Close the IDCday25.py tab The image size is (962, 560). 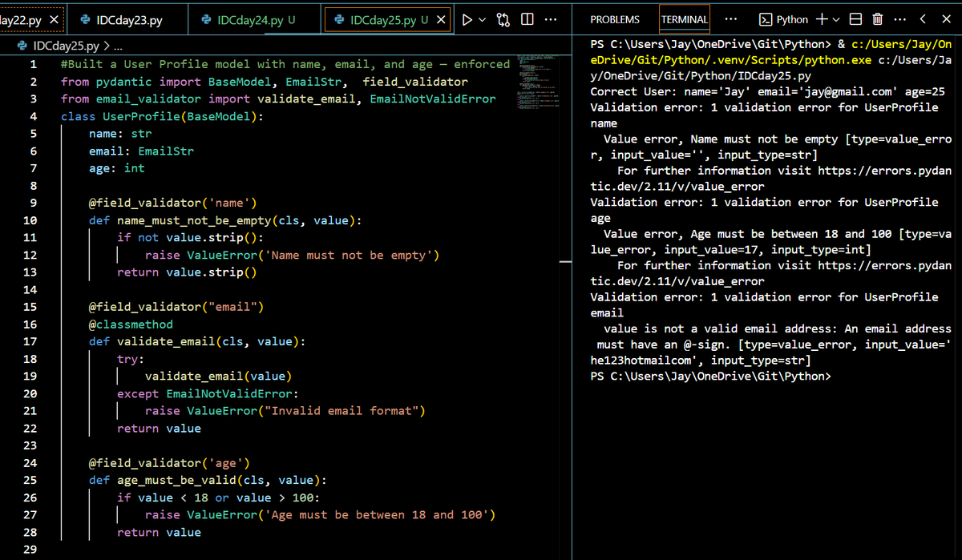(440, 19)
